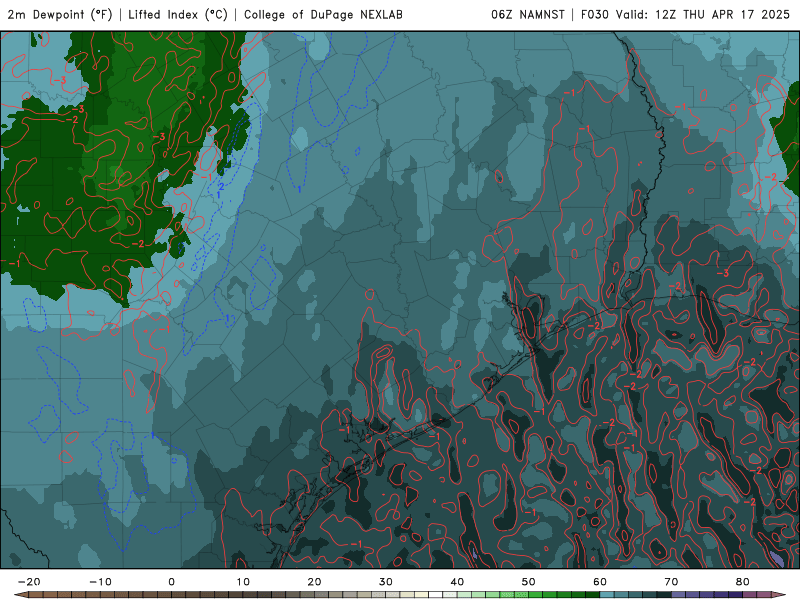Click the "10" color scale label

[243, 582]
